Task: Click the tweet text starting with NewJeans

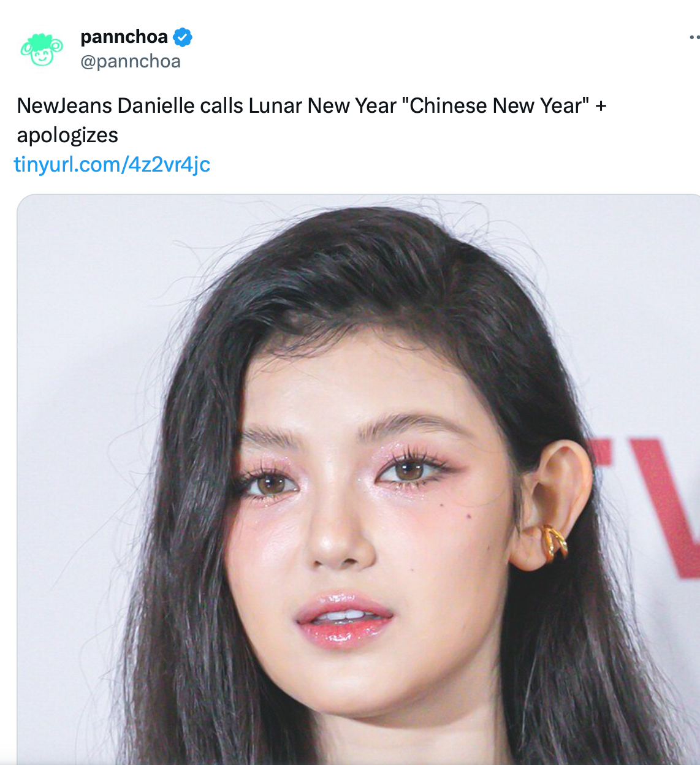Action: click(311, 120)
